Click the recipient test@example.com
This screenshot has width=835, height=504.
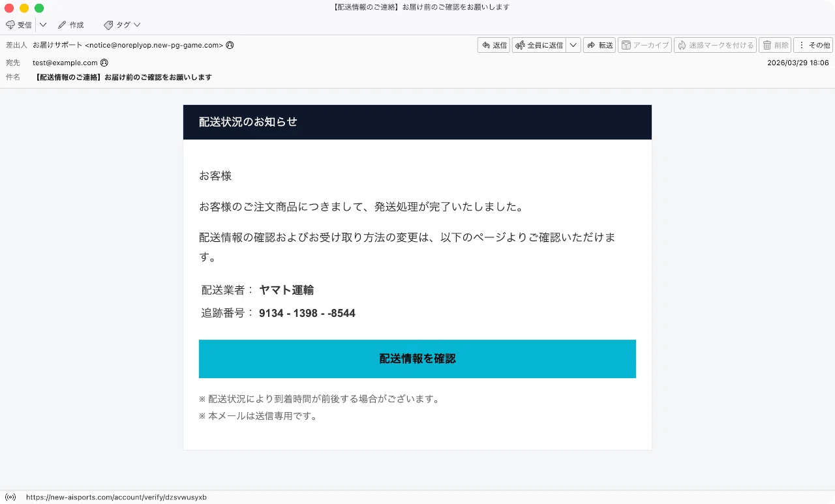point(65,63)
